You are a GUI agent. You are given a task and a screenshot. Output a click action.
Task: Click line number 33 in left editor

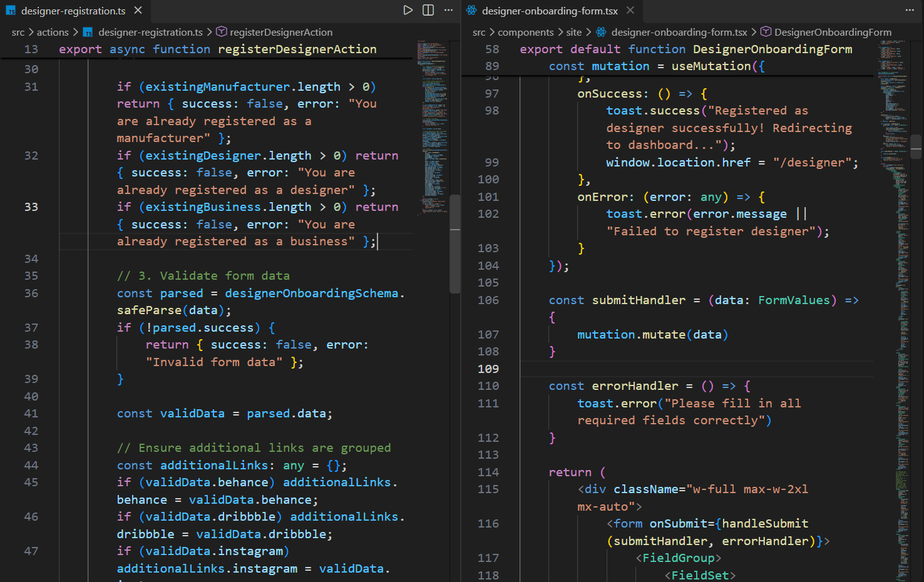tap(31, 207)
